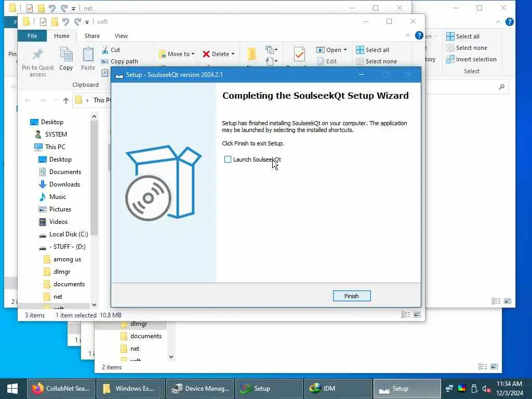Click the Copy path icon
Viewport: 532px width, 399px height.
[x=104, y=61]
